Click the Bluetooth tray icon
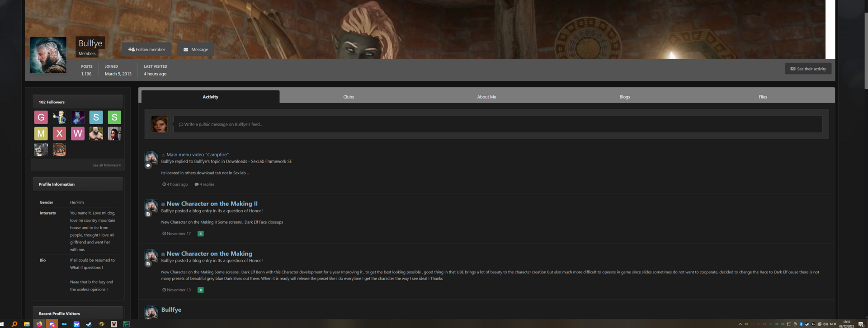 (x=801, y=324)
